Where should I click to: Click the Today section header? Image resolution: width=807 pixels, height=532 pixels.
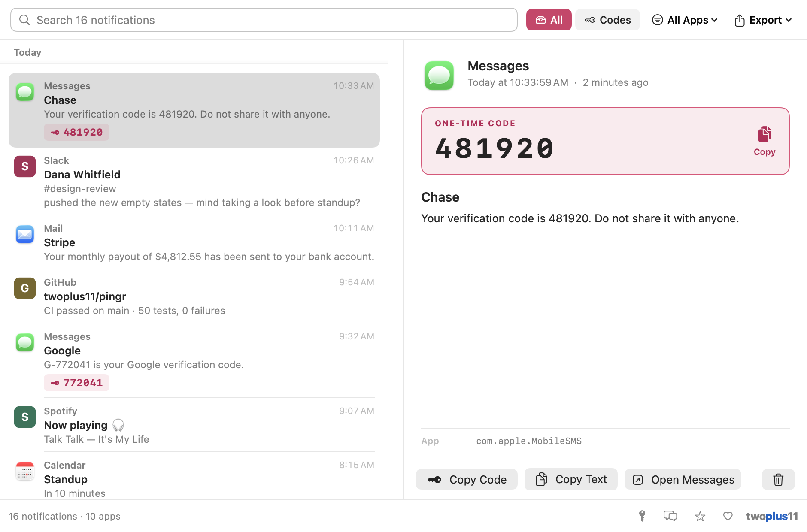(x=27, y=52)
